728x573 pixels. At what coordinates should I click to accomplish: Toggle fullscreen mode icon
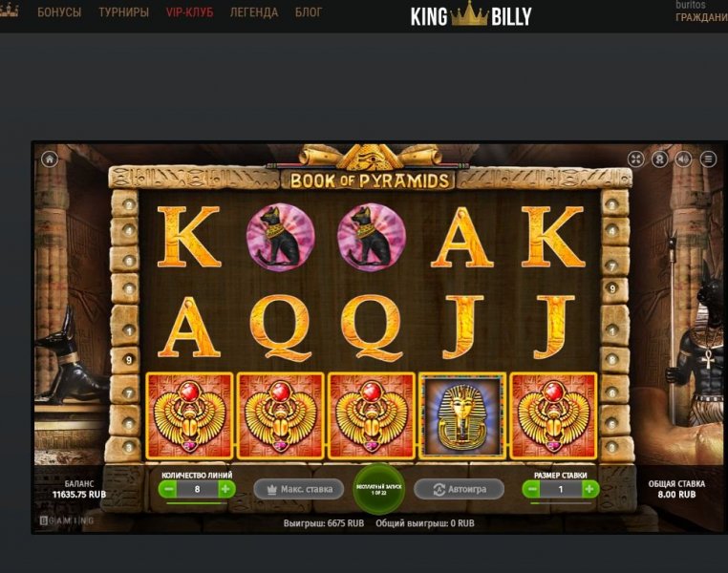(635, 159)
